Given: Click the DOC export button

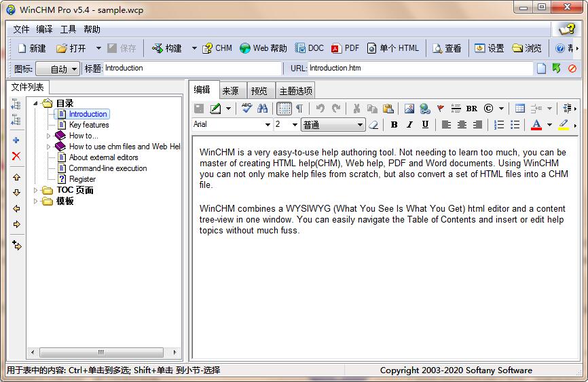Looking at the screenshot, I should point(309,48).
